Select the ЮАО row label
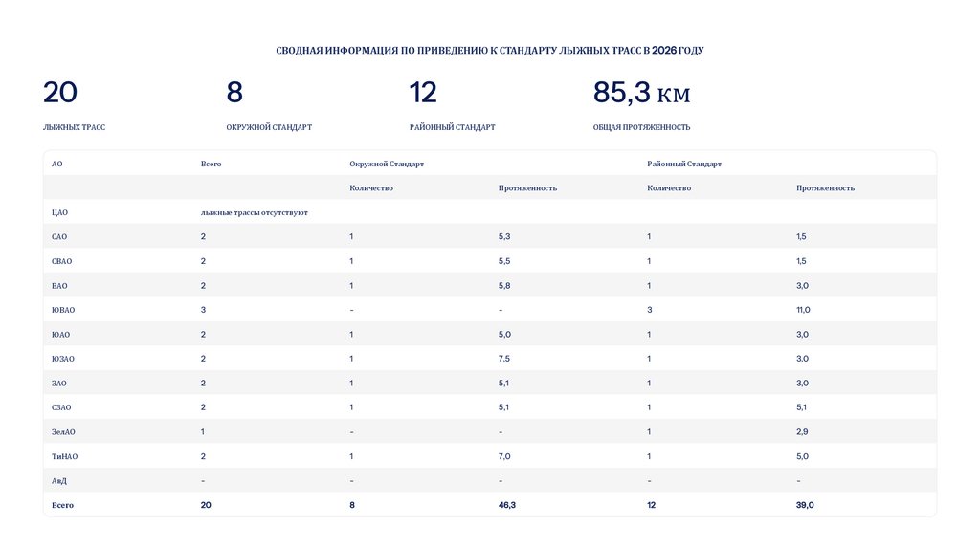 (x=60, y=335)
